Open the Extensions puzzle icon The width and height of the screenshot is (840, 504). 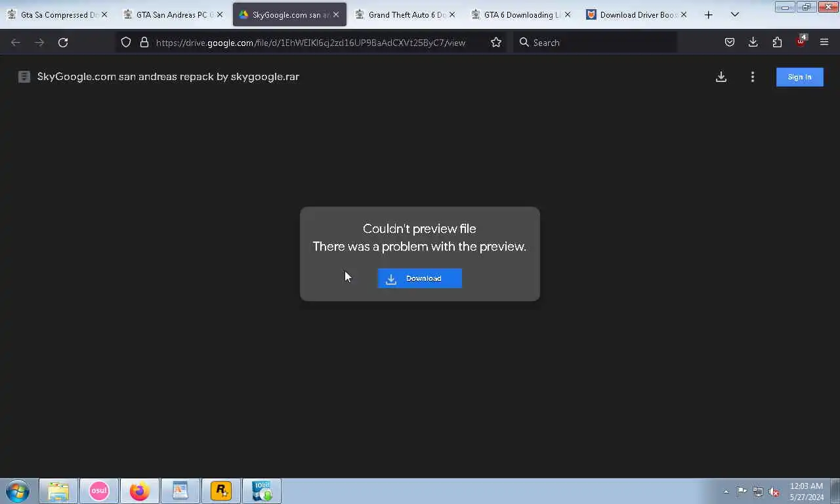click(x=777, y=43)
